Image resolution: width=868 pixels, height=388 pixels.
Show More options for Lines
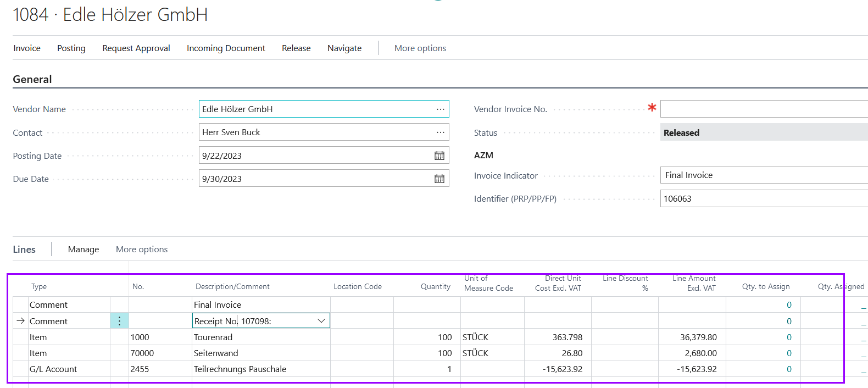pyautogui.click(x=142, y=250)
